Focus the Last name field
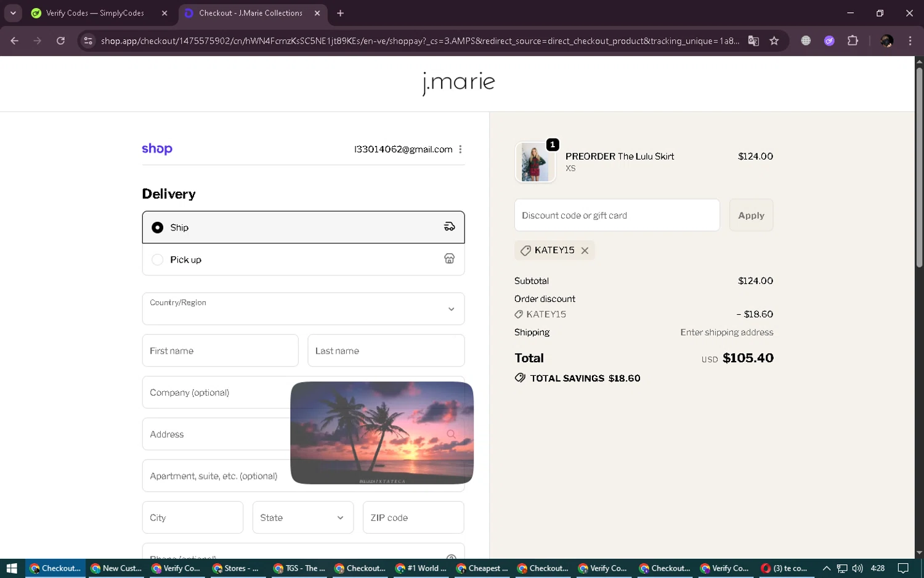The image size is (924, 578). (386, 351)
